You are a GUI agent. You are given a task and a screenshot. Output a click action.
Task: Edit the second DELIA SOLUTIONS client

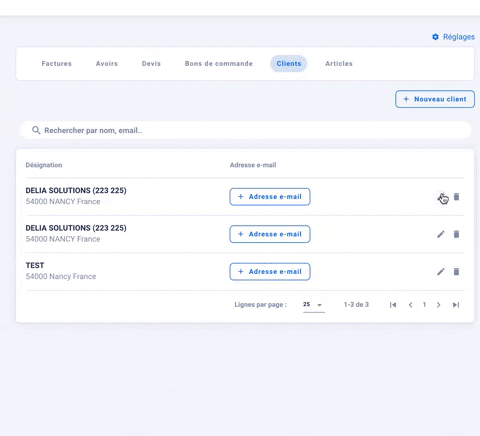(x=441, y=234)
